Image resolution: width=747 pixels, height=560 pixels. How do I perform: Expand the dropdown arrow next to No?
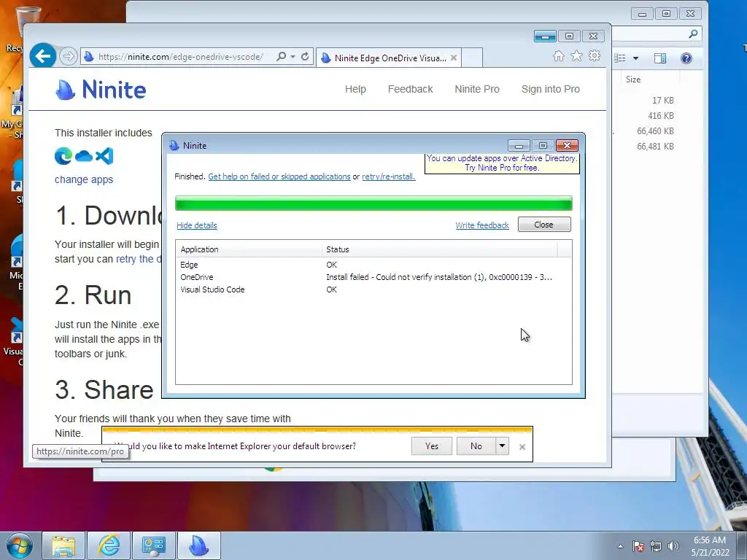pyautogui.click(x=502, y=446)
